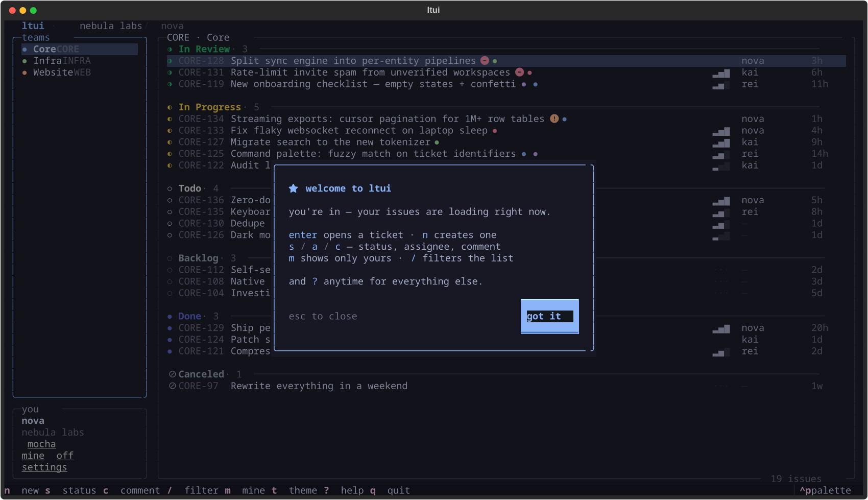The height and width of the screenshot is (500, 868).
Task: Click the Done status icon of CORE-129
Action: coord(170,328)
